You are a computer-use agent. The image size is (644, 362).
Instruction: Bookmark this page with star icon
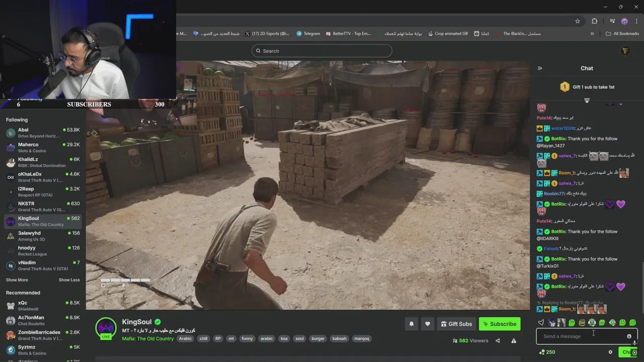(x=578, y=21)
